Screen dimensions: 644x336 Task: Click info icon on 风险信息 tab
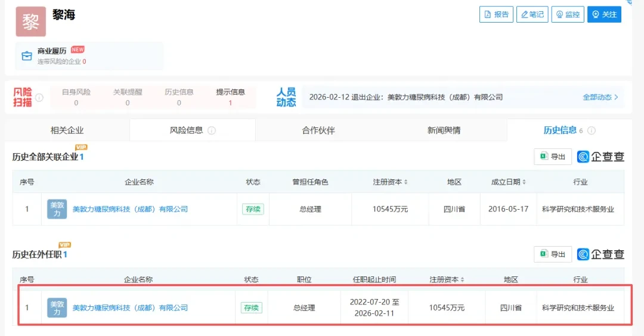pos(212,130)
